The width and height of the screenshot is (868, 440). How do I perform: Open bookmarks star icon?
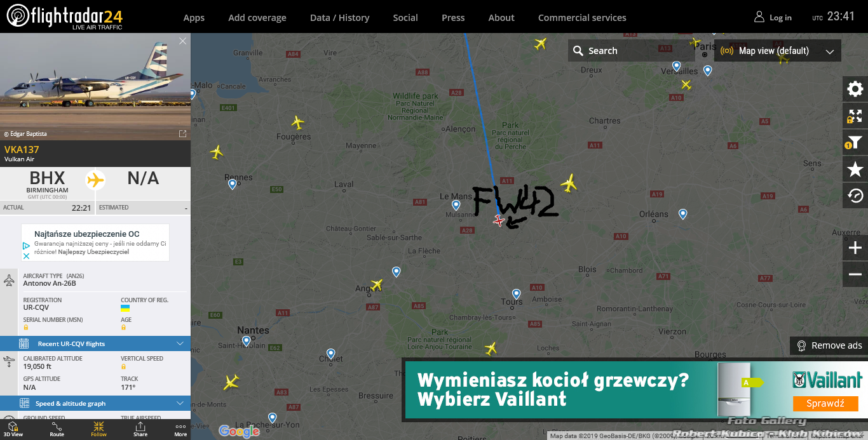[x=855, y=169]
